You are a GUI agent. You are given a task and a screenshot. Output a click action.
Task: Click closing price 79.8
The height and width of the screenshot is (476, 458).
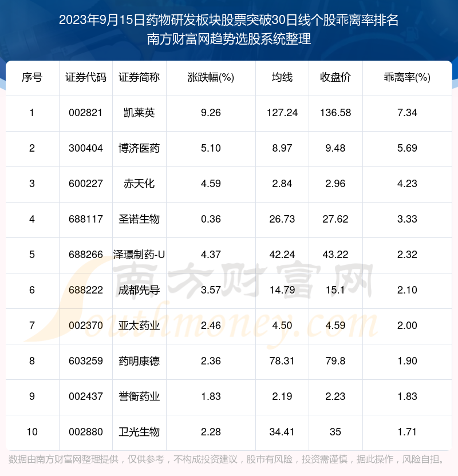pyautogui.click(x=335, y=361)
